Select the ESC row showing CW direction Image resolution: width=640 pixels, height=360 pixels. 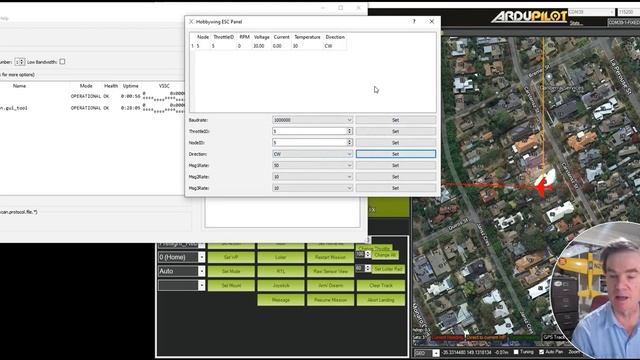tap(268, 46)
